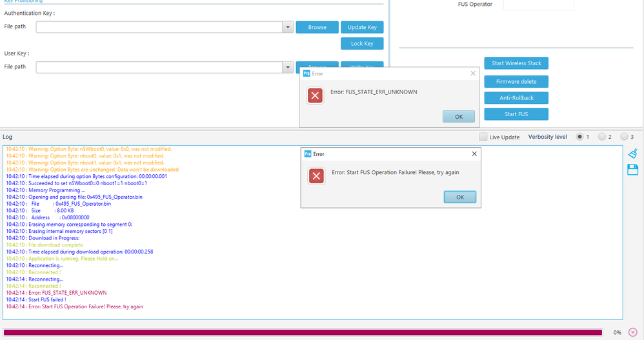Click final log line 'Start FUS Operation Failure!'

coord(74,306)
